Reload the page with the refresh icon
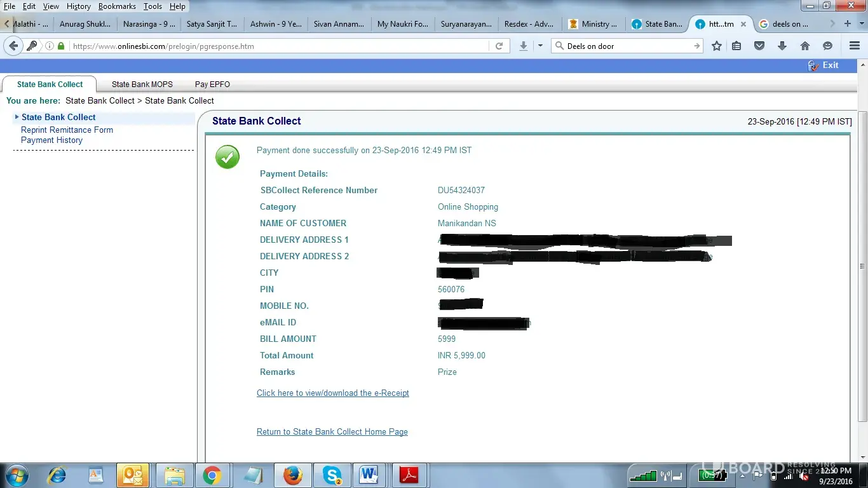This screenshot has width=868, height=488. (x=499, y=46)
